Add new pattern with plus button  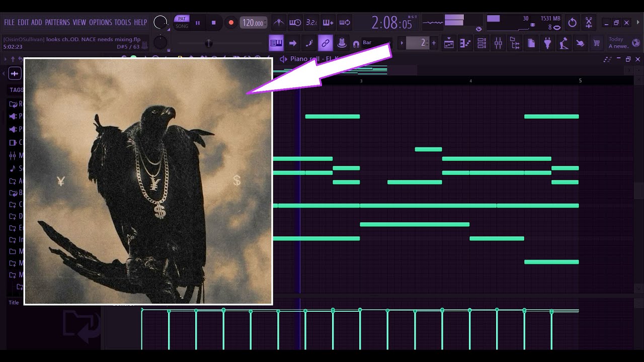pos(434,43)
